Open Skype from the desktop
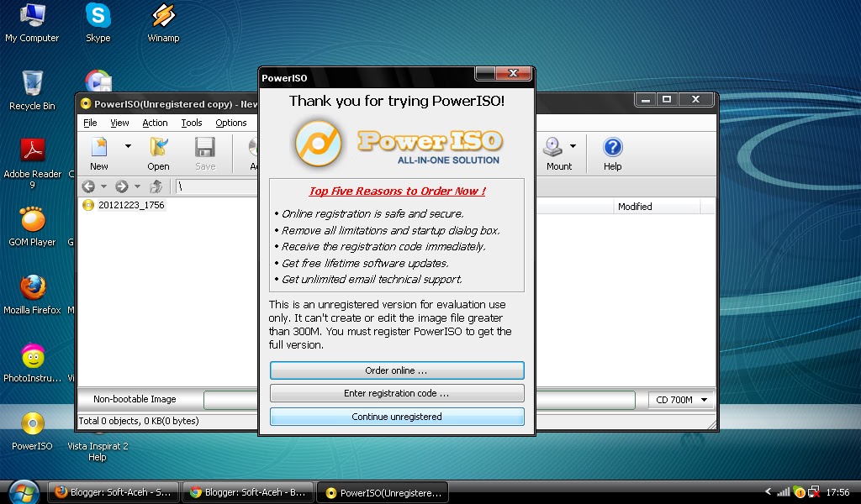Viewport: 861px width, 504px height. click(98, 17)
